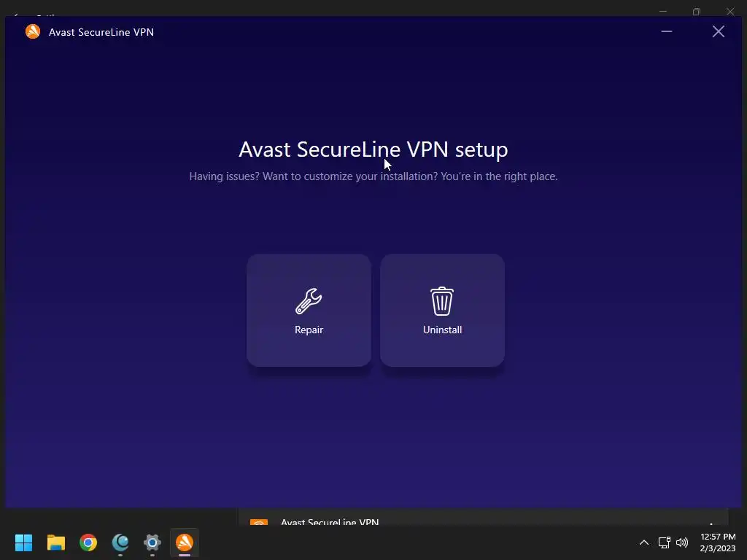Click the 'Avast SecureLine VPN setup' heading

(373, 149)
